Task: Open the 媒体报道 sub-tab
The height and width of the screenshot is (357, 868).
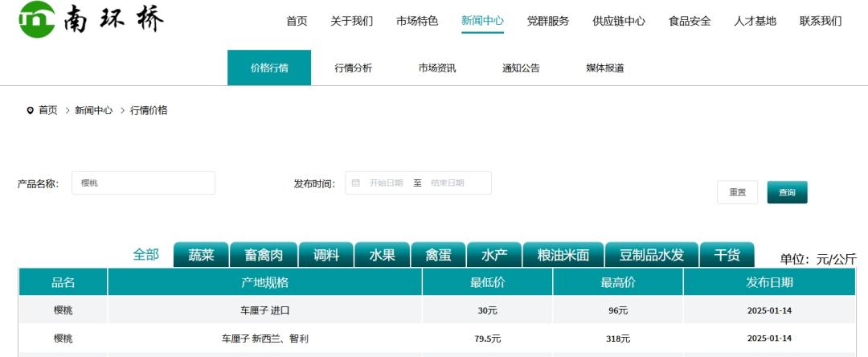Action: [604, 68]
